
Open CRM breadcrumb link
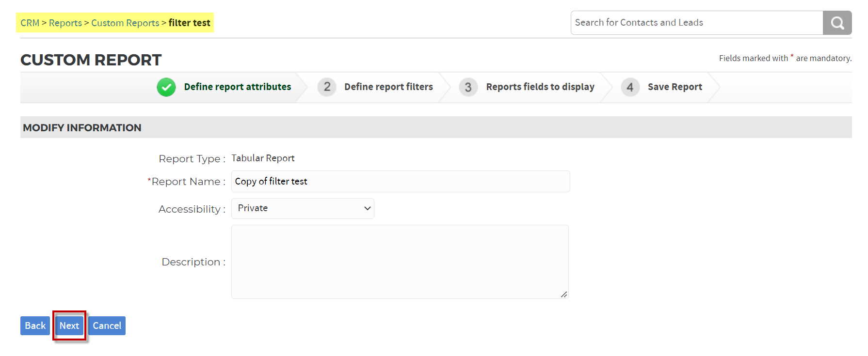(x=30, y=23)
